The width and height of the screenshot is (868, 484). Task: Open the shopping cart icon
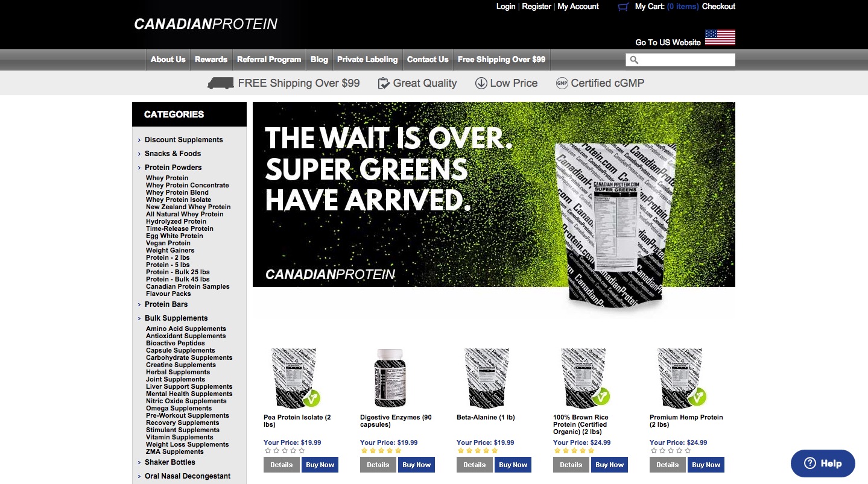coord(623,7)
